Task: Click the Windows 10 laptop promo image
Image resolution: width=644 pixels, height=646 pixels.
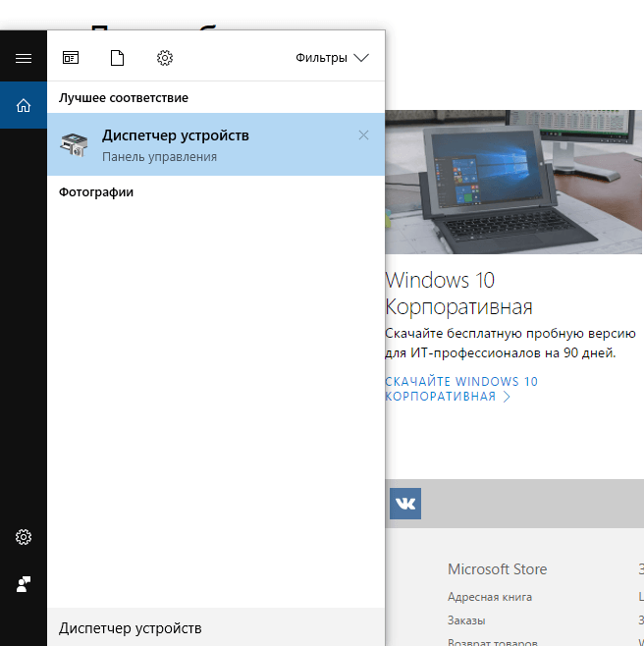Action: pyautogui.click(x=513, y=182)
